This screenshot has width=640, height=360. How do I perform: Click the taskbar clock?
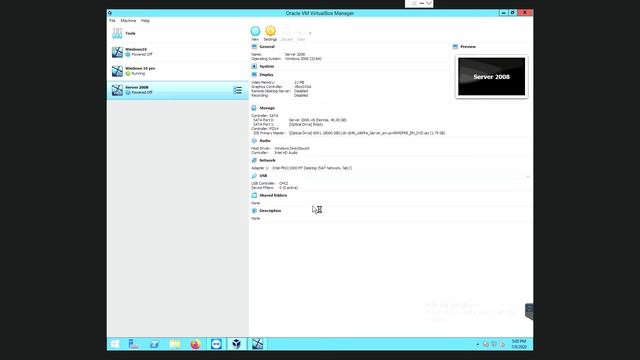pos(519,344)
